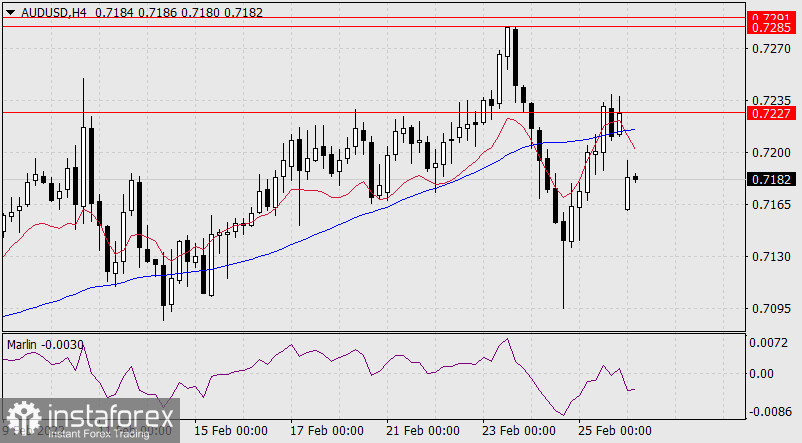Click the 0.0072 Marlin scale label
This screenshot has height=443, width=802.
coord(771,343)
